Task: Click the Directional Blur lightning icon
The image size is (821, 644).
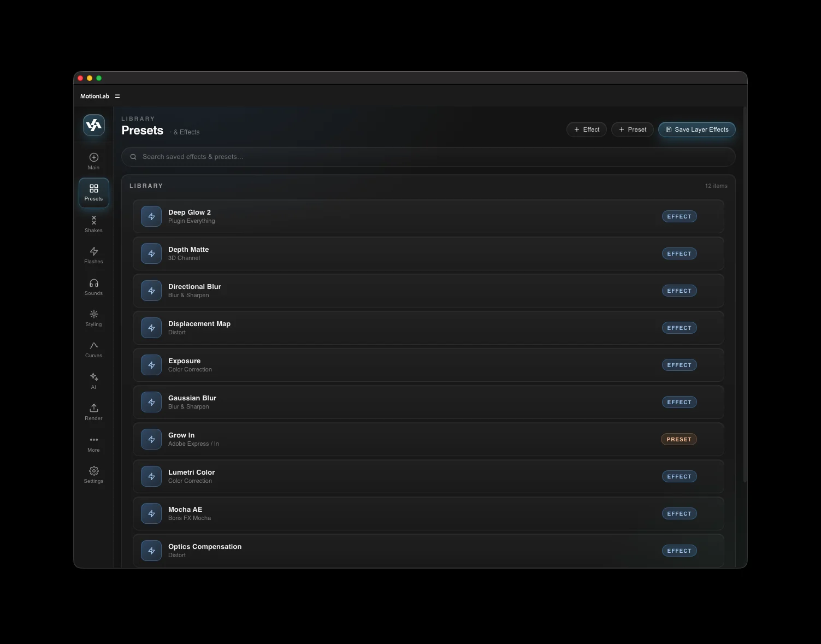Action: tap(151, 291)
